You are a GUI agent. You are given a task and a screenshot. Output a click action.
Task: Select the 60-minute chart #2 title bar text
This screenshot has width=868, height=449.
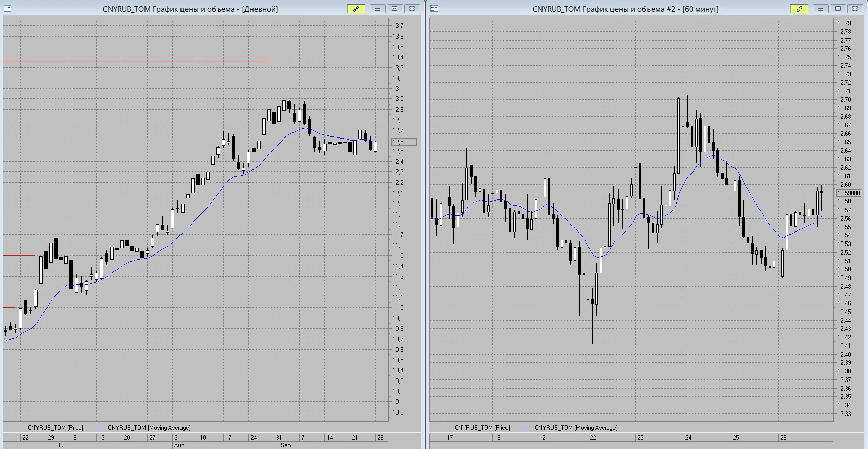coord(625,9)
